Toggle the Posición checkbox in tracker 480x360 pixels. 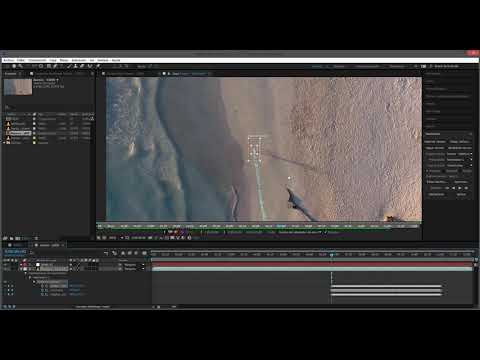click(427, 171)
